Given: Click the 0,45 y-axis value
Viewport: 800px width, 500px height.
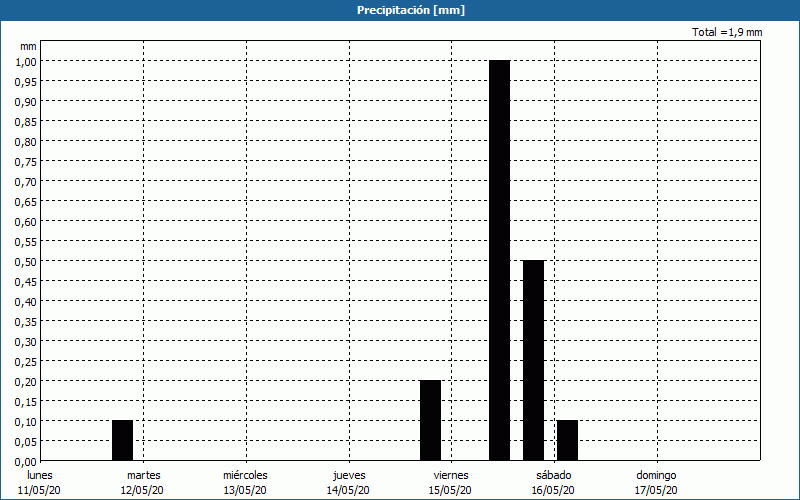Looking at the screenshot, I should [26, 281].
